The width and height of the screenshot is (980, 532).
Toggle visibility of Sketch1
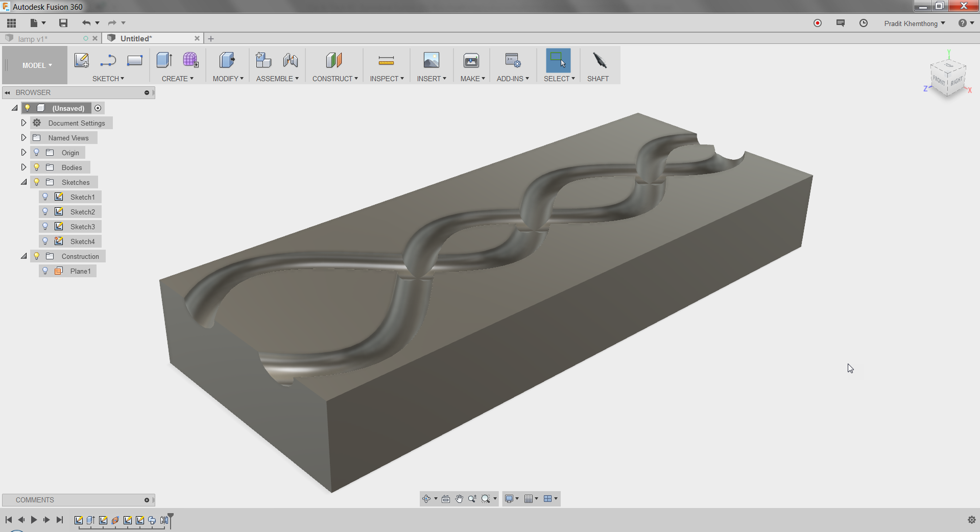45,197
